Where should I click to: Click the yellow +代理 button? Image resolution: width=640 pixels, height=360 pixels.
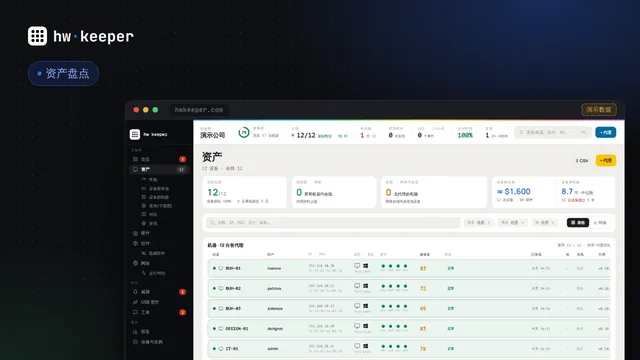tap(606, 160)
